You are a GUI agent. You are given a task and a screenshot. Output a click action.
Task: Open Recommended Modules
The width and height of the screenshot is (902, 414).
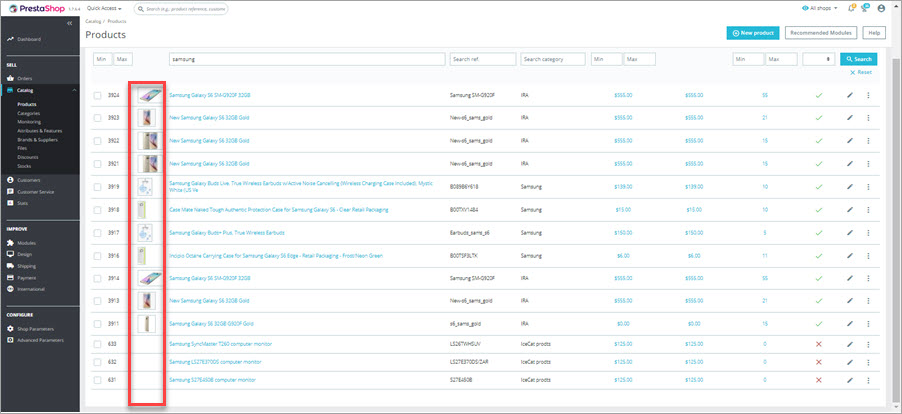click(821, 33)
